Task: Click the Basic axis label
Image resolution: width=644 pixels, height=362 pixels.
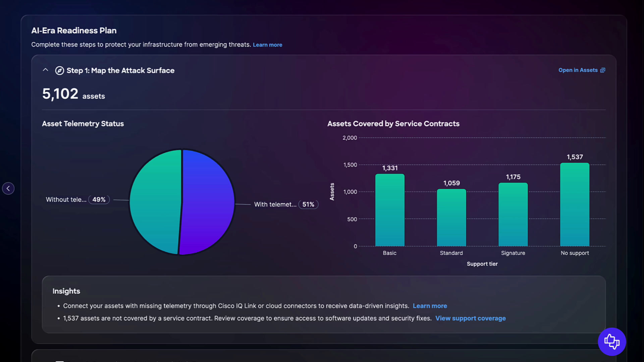Action: pos(390,253)
